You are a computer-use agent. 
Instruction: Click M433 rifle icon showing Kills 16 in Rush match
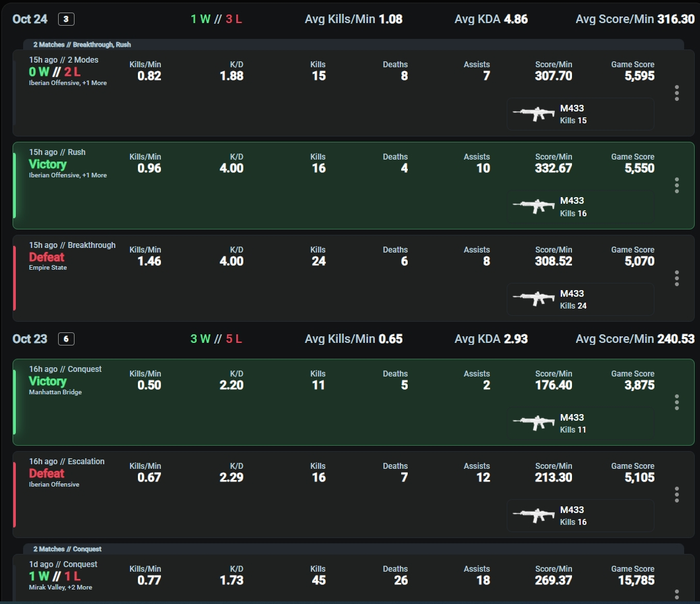[x=534, y=206]
